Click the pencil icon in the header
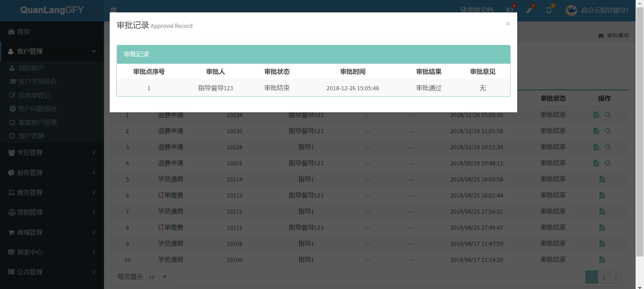Image resolution: width=644 pixels, height=289 pixels. (529, 10)
